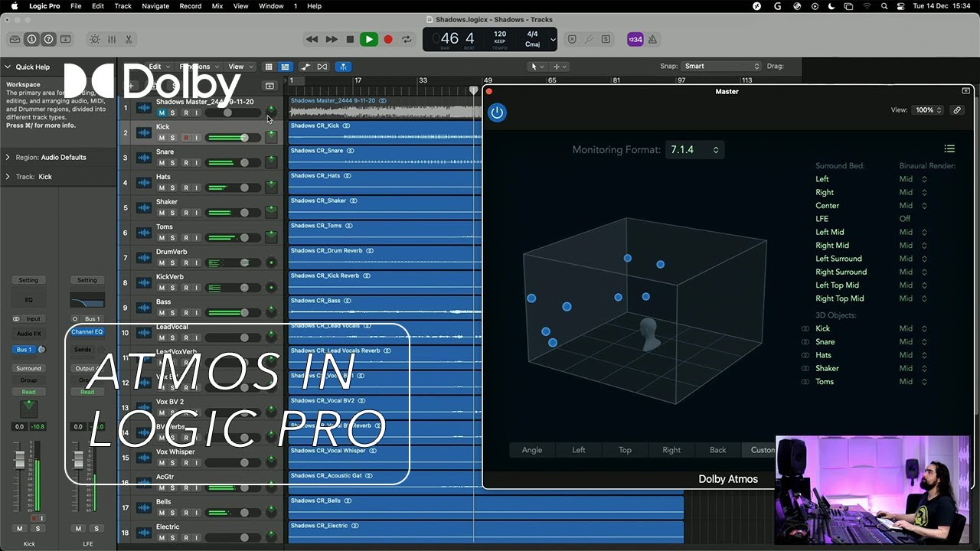Click the Read automation button on Kick strip
This screenshot has width=980, height=551.
point(28,392)
